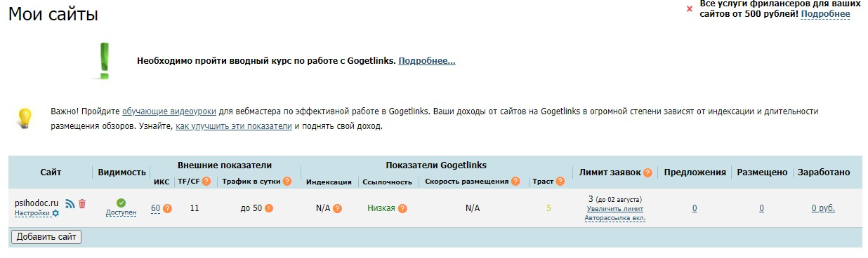
Task: Open обучающие видеоуроки link
Action: coord(169,111)
